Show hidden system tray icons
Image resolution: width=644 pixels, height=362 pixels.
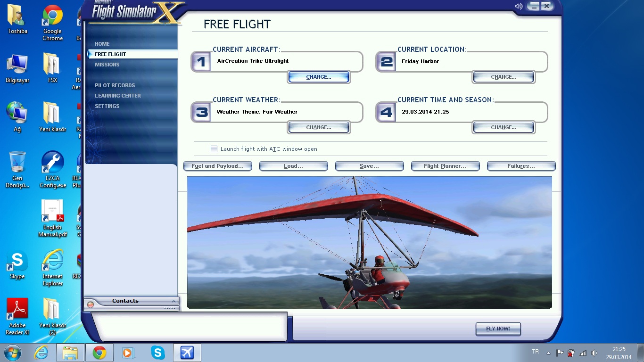pyautogui.click(x=548, y=353)
